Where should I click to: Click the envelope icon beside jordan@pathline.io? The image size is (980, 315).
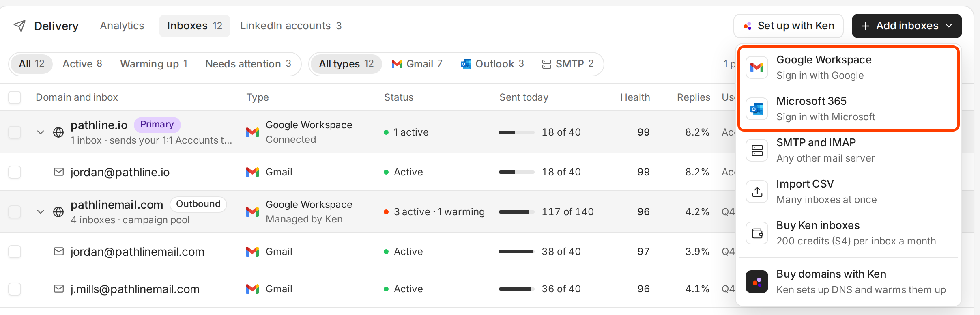(59, 172)
